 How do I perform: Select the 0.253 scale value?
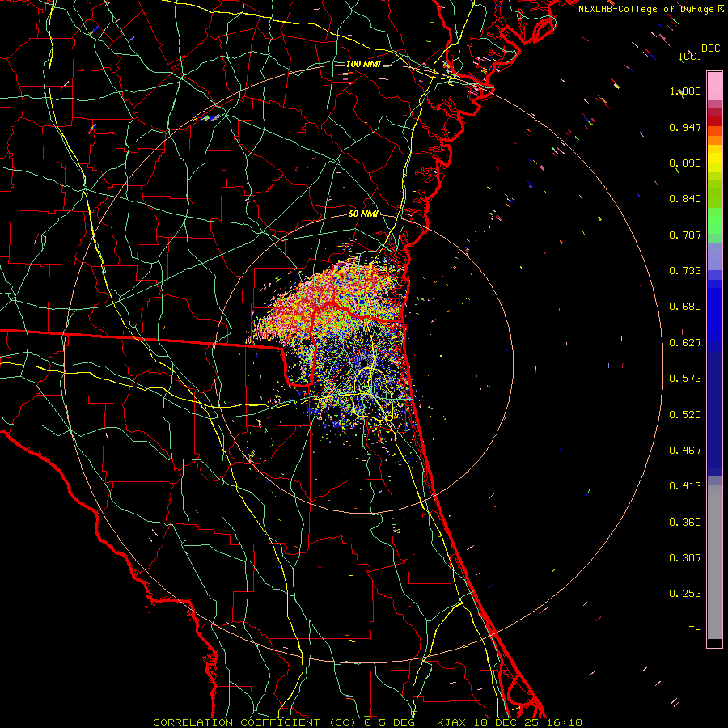tap(685, 594)
